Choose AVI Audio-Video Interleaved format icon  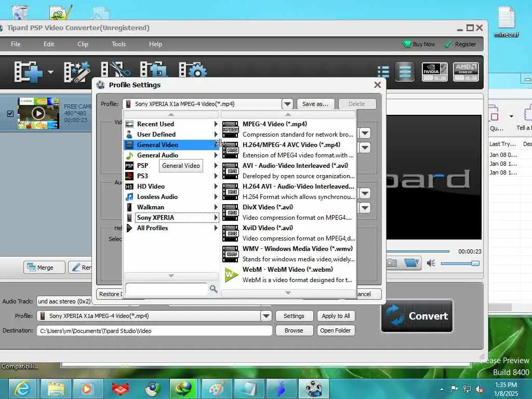click(230, 171)
